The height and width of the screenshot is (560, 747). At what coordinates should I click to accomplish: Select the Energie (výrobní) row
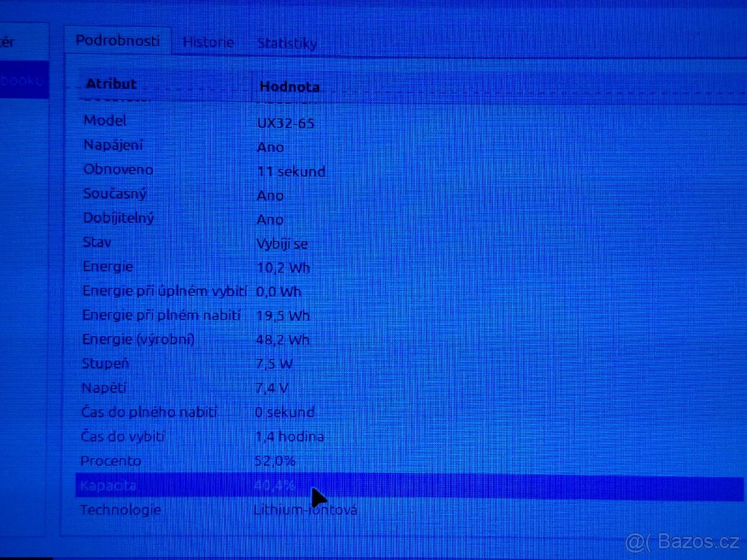pos(138,339)
